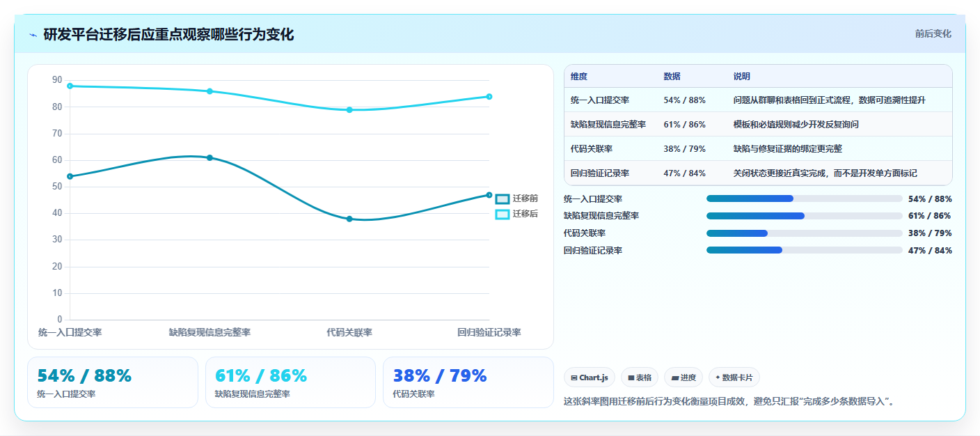Viewport: 980px width, 436px height.
Task: Click the 54% / 88% data card
Action: point(113,382)
